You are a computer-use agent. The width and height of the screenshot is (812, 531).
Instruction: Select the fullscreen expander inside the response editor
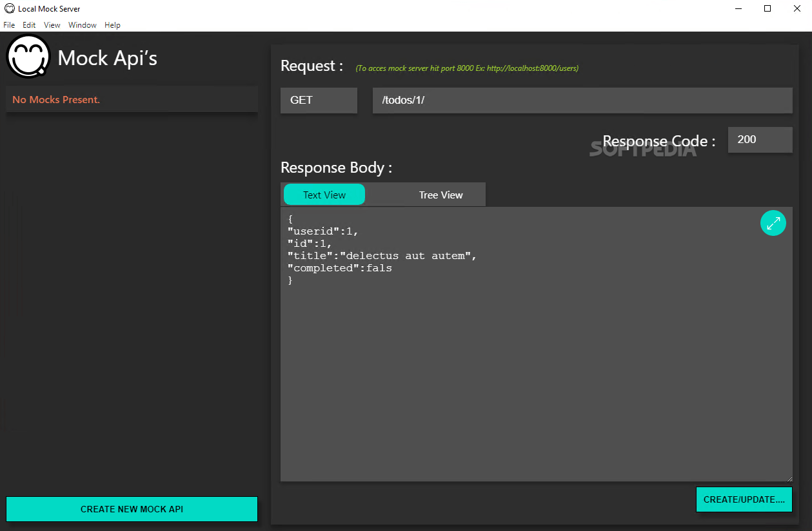(773, 222)
